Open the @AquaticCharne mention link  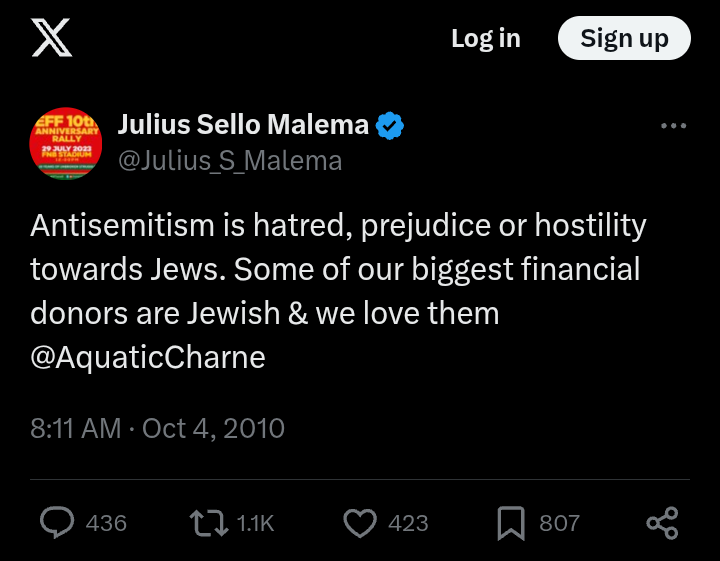[148, 357]
